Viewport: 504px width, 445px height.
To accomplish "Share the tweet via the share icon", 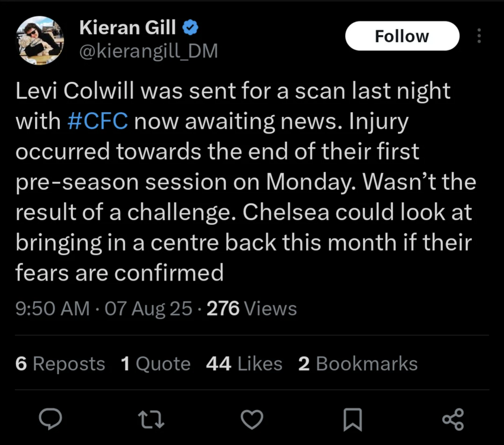I will tap(453, 419).
